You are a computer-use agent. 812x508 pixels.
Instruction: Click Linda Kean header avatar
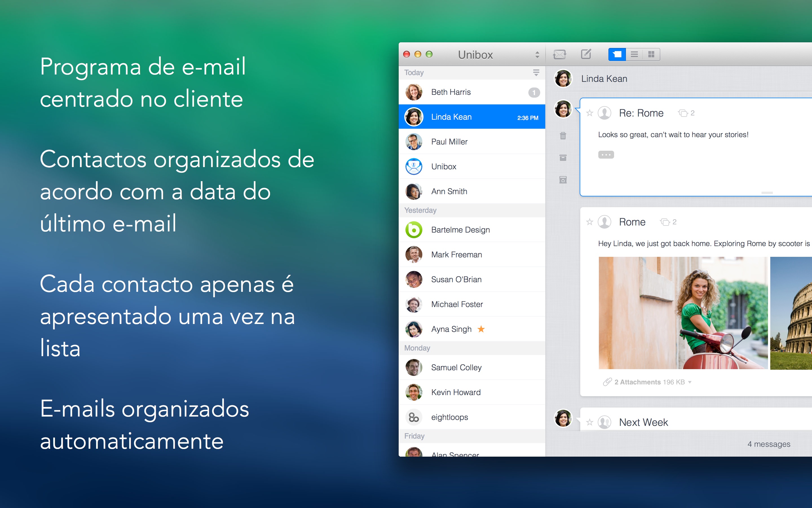pos(563,79)
